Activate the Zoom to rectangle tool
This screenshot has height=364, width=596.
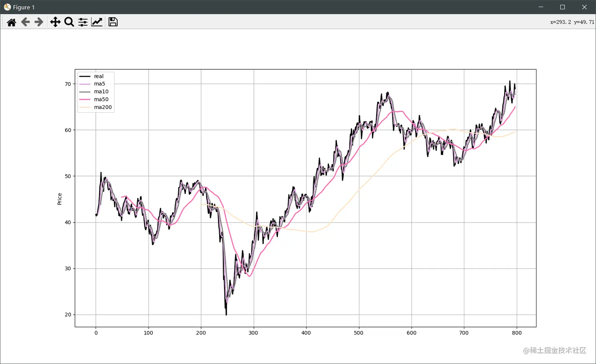pyautogui.click(x=69, y=22)
